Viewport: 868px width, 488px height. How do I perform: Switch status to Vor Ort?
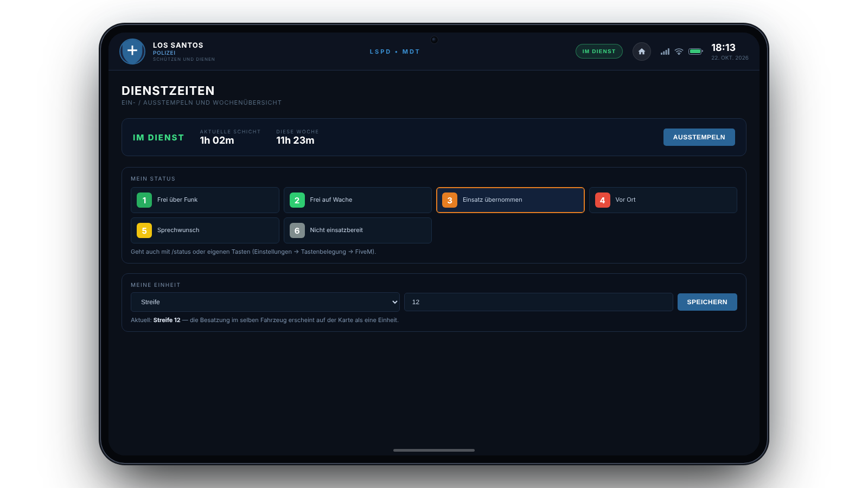point(663,200)
